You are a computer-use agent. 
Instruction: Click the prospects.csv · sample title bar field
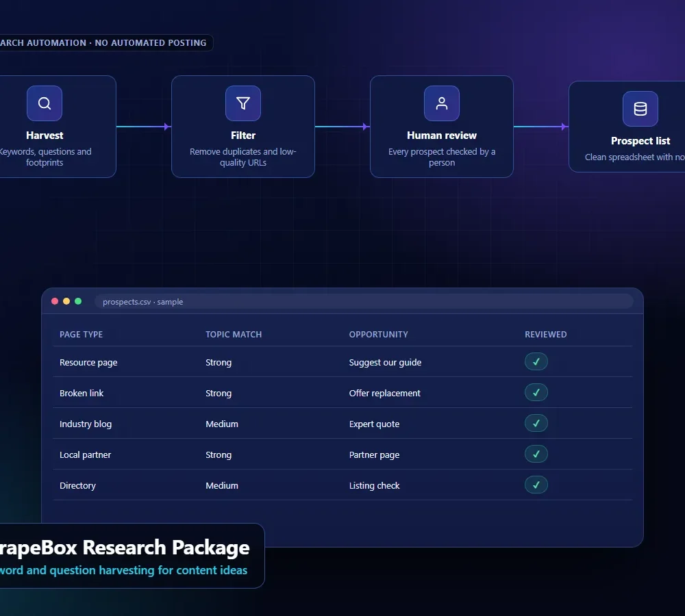(364, 302)
